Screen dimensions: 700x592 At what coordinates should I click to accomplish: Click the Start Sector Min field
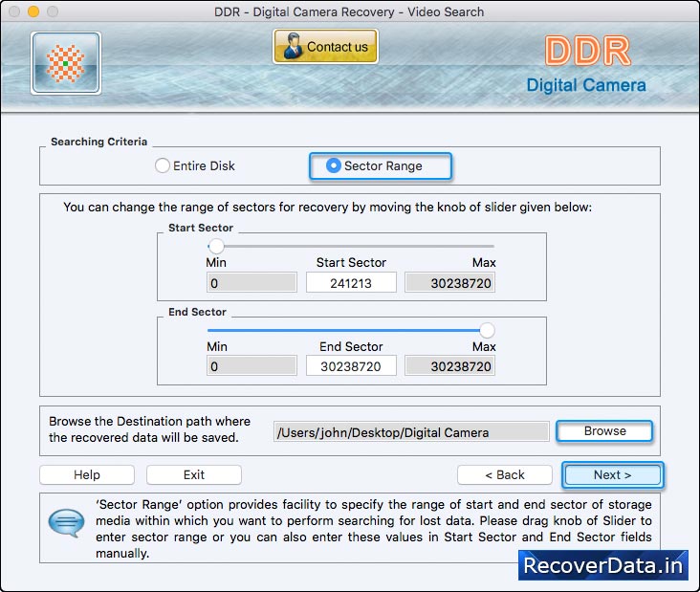[x=252, y=282]
